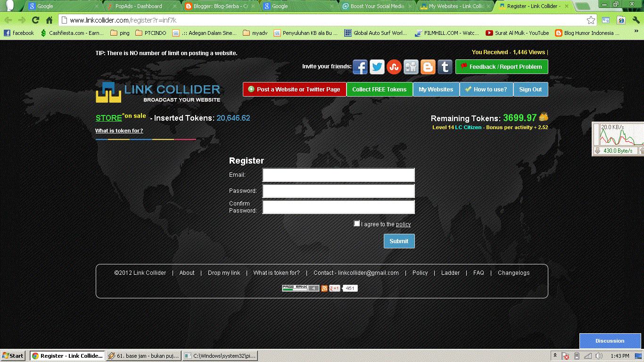Open the Cashfiesta.com bookmark
The width and height of the screenshot is (644, 362).
click(72, 33)
